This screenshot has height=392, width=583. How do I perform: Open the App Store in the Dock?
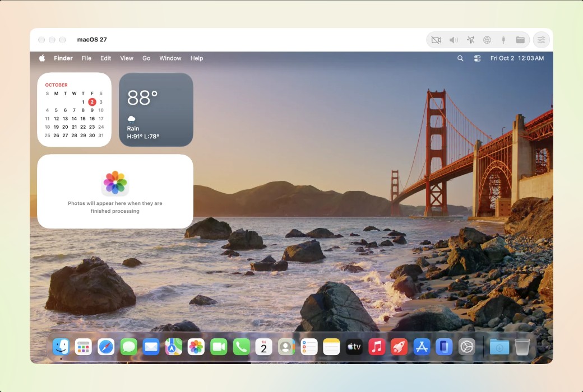point(422,347)
